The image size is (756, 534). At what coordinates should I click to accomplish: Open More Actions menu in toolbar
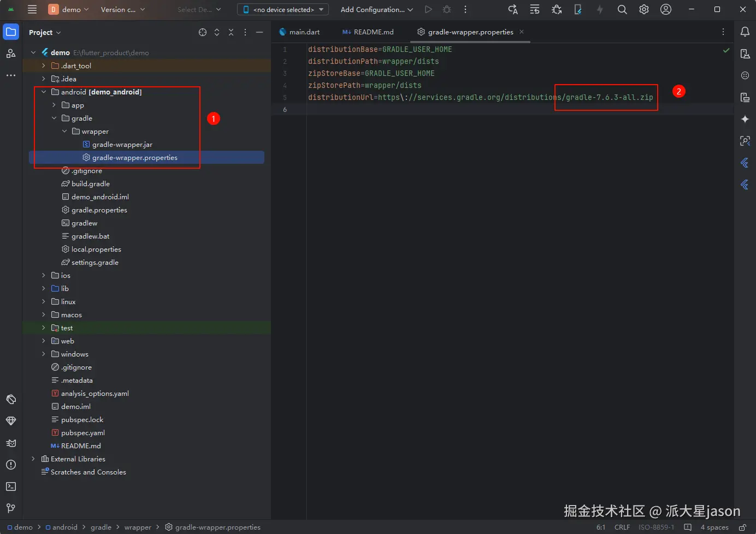pyautogui.click(x=465, y=9)
